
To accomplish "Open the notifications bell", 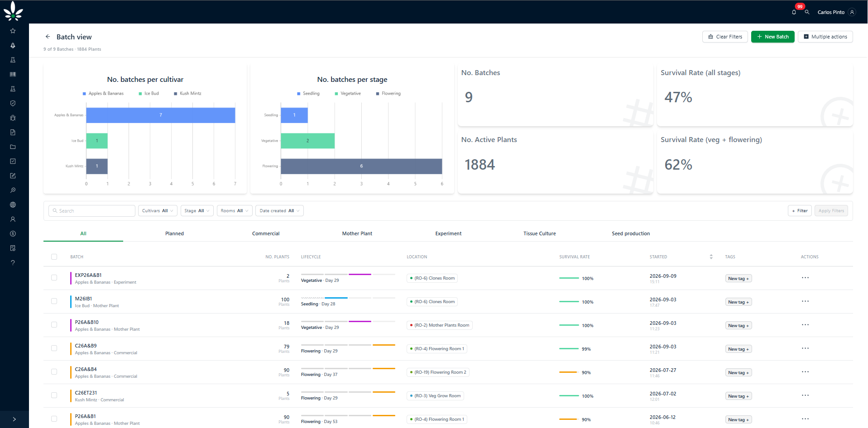I will click(x=794, y=12).
